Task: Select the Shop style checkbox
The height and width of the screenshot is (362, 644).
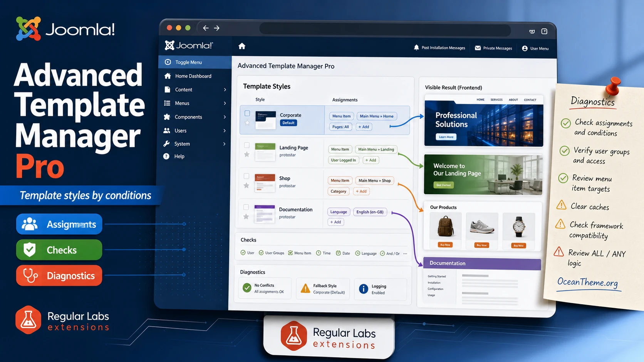Action: pyautogui.click(x=247, y=176)
